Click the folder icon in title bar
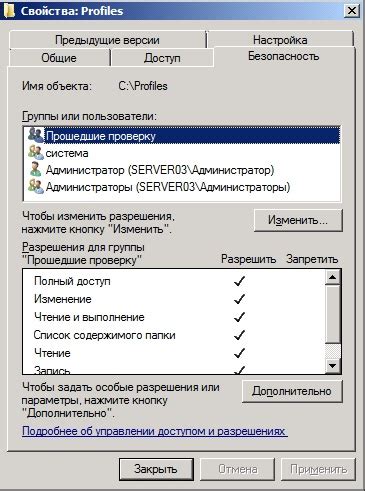365x491 pixels. point(10,10)
